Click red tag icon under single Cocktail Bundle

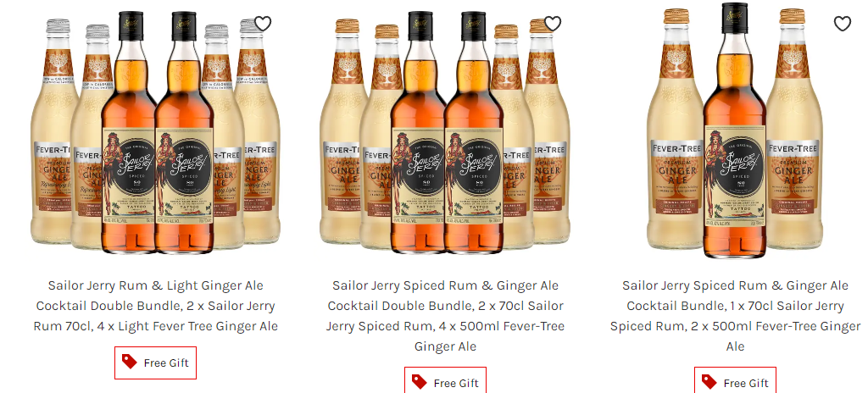(709, 382)
